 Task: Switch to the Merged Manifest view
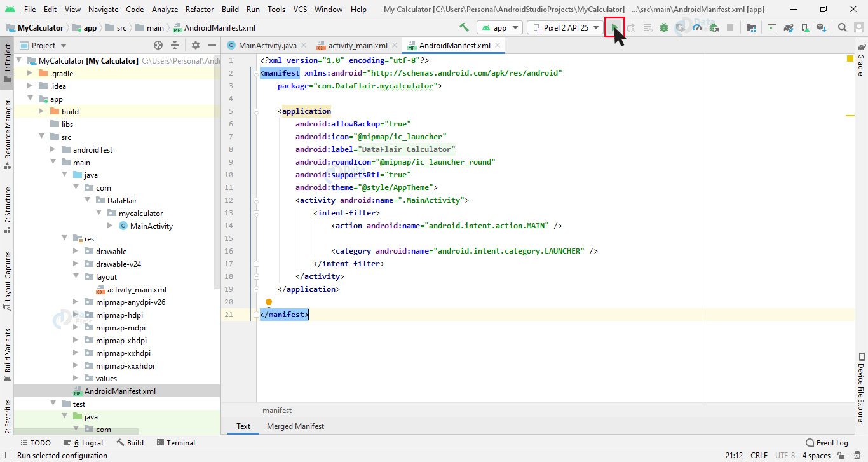295,426
